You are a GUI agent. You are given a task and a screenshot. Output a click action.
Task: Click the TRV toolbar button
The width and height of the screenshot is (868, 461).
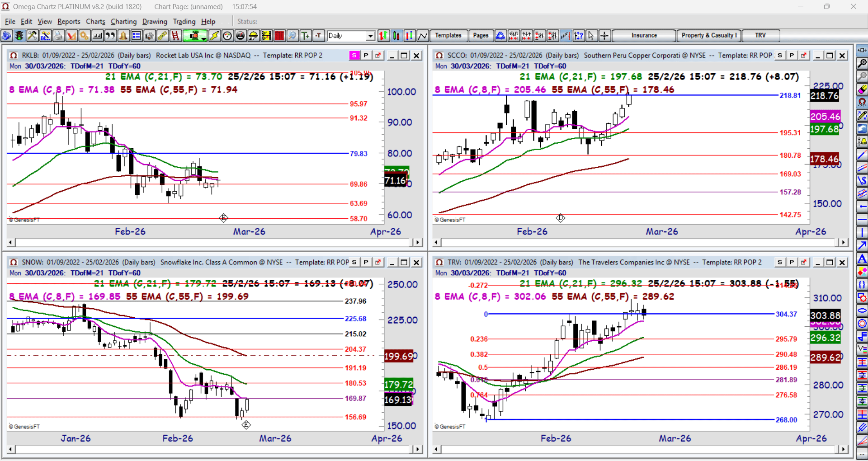760,36
